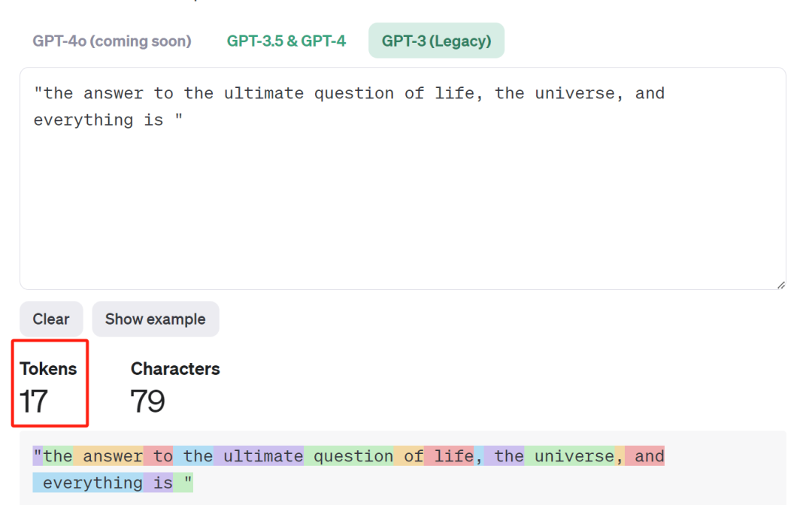Click the token count number 17
The image size is (812, 505).
(x=35, y=401)
